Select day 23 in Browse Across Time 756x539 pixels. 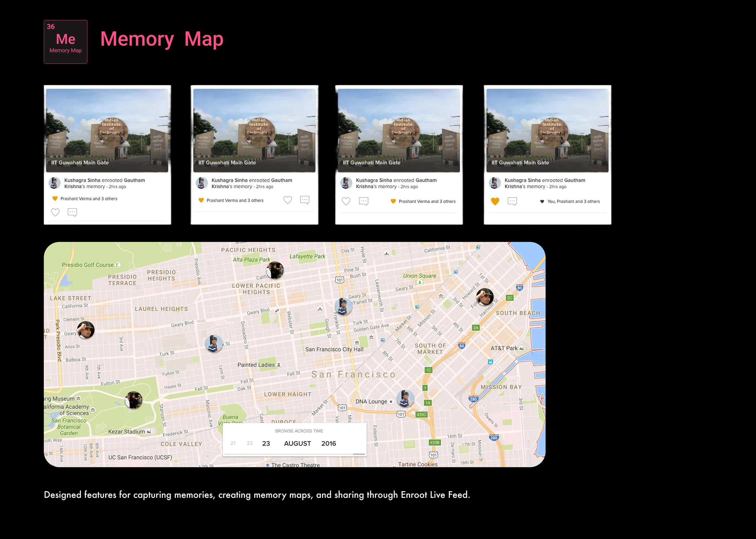pos(266,443)
